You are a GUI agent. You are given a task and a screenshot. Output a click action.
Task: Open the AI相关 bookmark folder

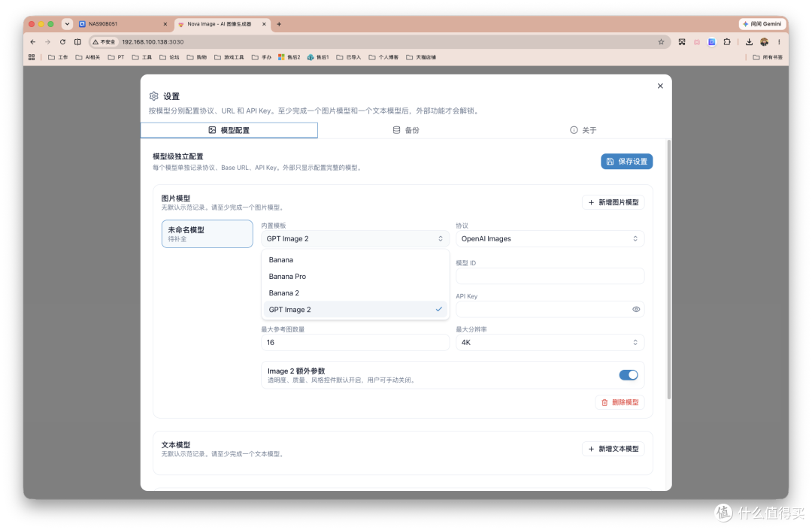click(x=87, y=57)
